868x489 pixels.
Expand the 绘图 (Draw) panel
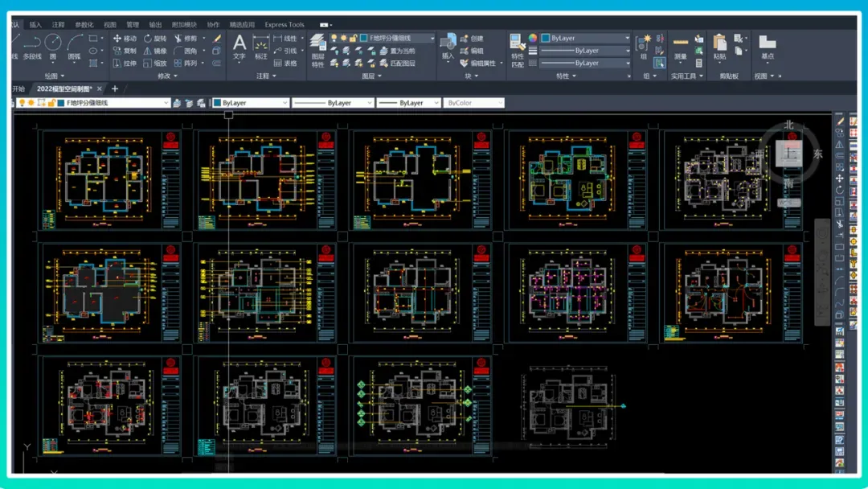(55, 76)
